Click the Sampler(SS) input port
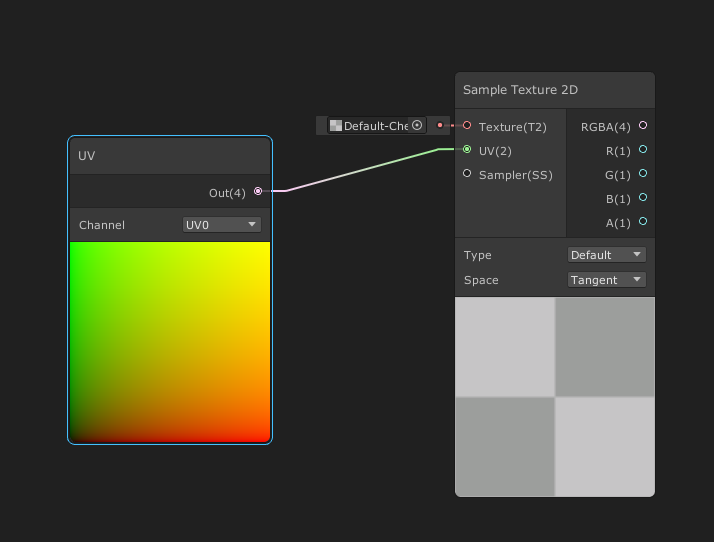Viewport: 714px width, 542px height. pyautogui.click(x=467, y=174)
